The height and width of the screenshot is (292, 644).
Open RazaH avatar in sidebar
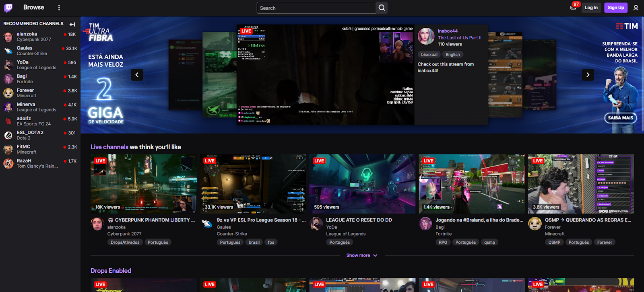pyautogui.click(x=8, y=163)
